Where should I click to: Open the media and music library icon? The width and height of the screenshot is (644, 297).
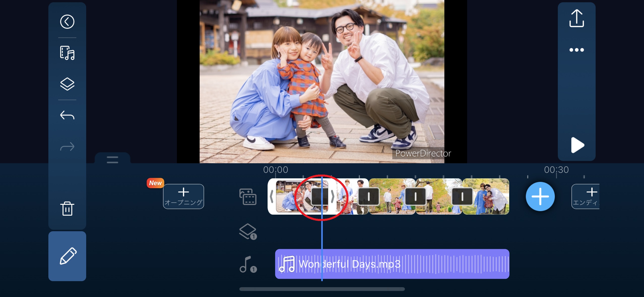[x=67, y=53]
